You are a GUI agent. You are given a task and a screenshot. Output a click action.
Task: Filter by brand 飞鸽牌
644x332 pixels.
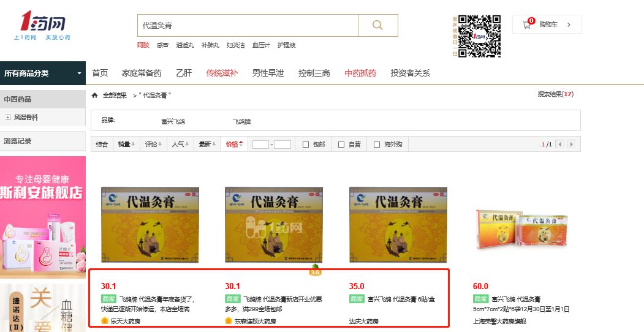[x=241, y=121]
